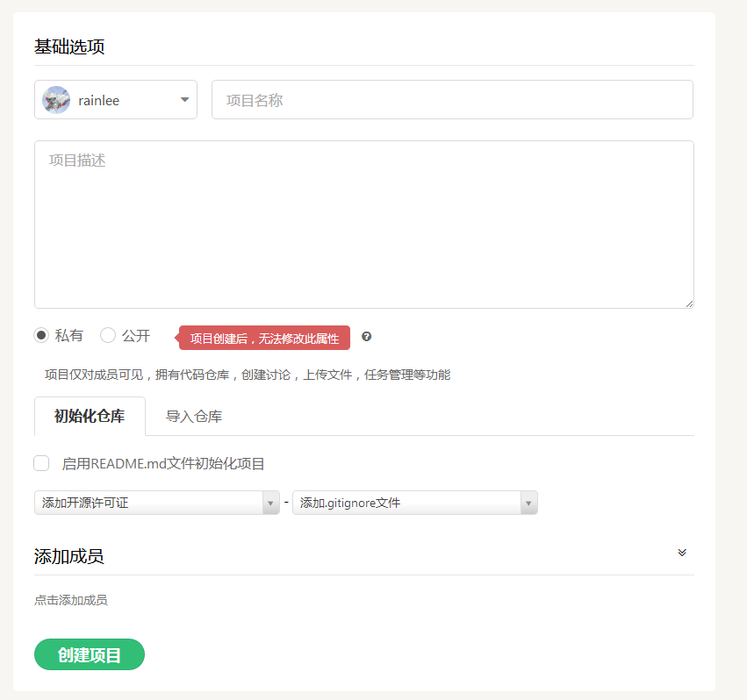The image size is (747, 700).
Task: Switch to the 初始化仓库 tab
Action: 90,416
